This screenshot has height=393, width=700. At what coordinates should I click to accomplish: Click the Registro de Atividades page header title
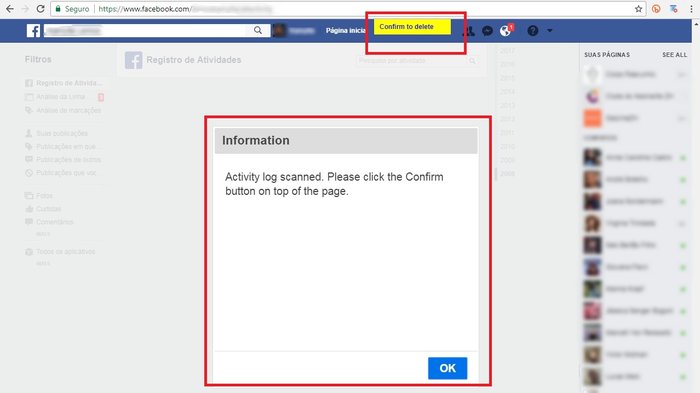coord(194,60)
